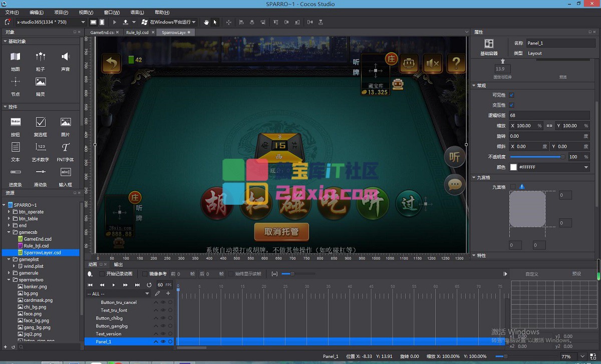Click the align left toolbar icon

241,22
